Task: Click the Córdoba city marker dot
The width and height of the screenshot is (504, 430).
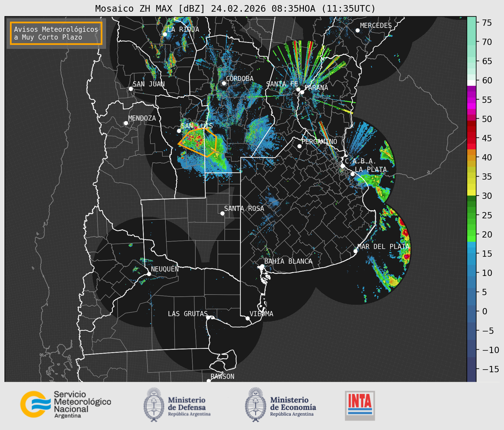Action: (224, 83)
